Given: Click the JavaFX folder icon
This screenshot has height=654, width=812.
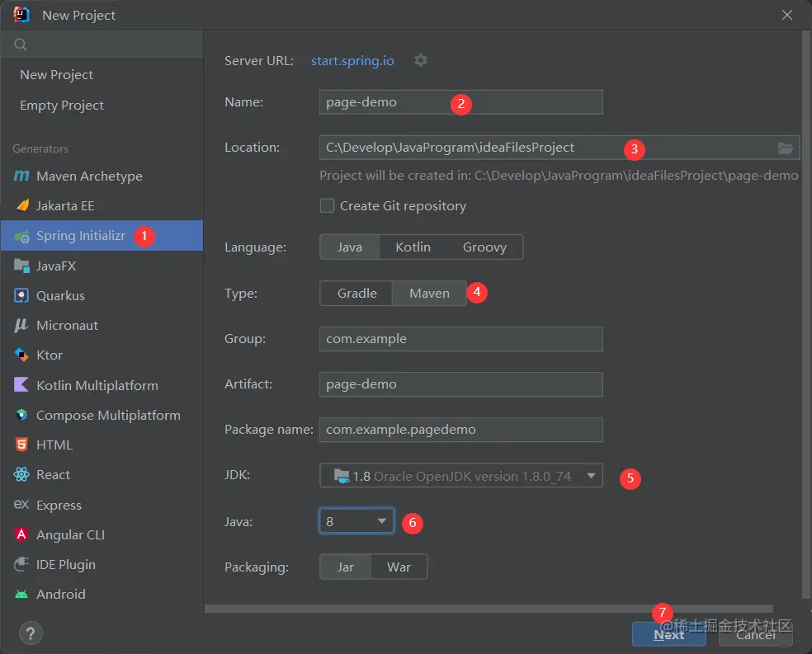Looking at the screenshot, I should tap(21, 266).
